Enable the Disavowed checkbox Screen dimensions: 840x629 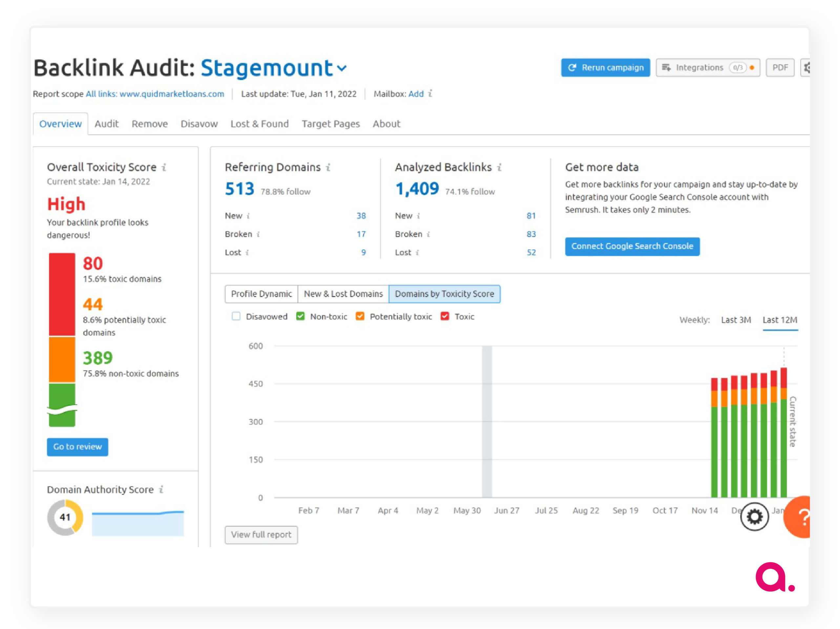pyautogui.click(x=236, y=316)
